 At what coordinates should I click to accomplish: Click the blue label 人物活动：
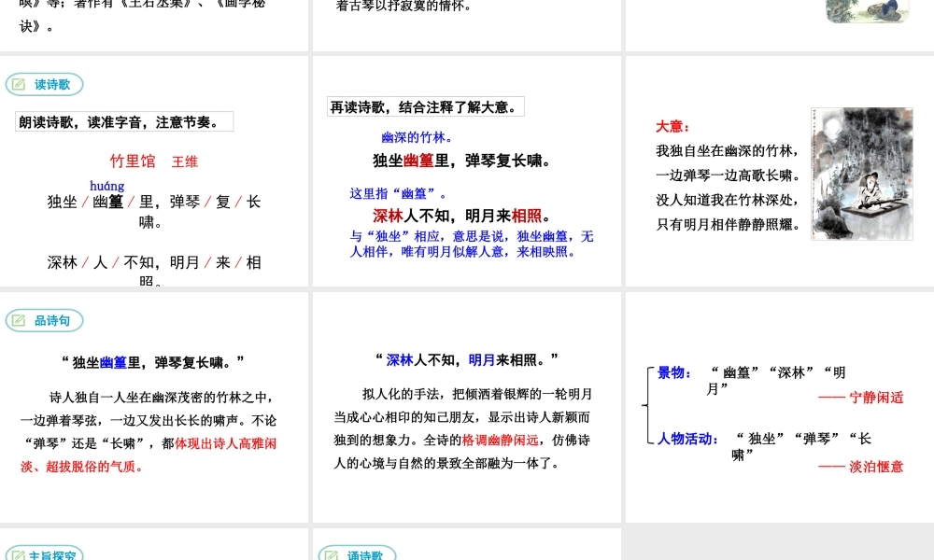(688, 440)
